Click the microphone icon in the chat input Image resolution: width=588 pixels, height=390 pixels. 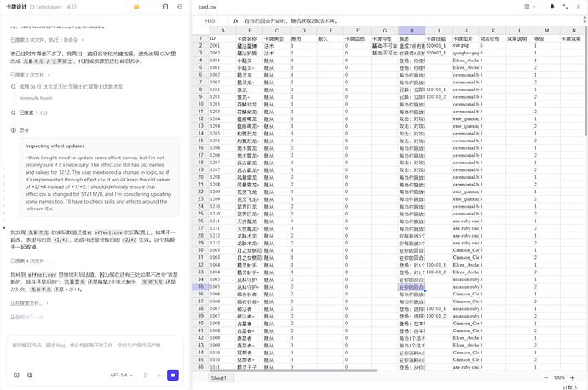[145, 375]
